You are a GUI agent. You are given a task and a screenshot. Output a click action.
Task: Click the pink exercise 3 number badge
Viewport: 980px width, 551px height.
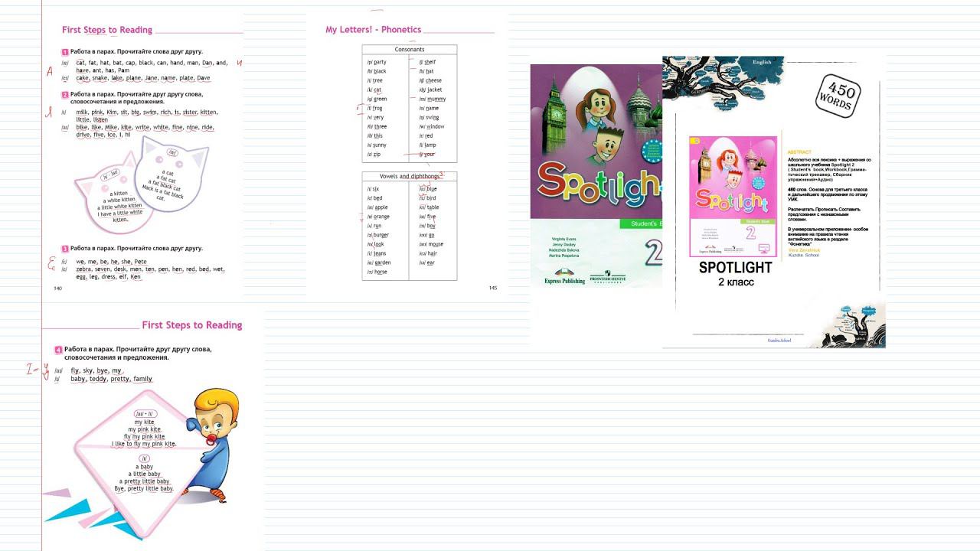[65, 249]
